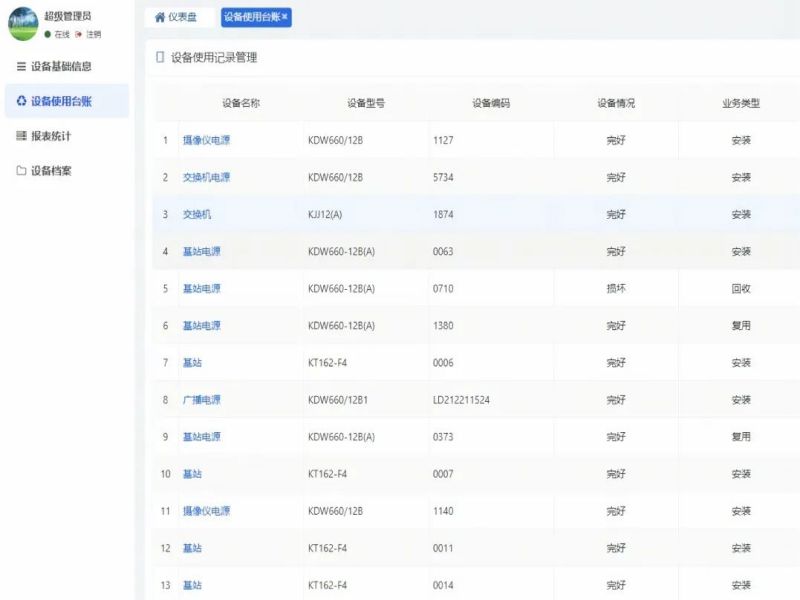This screenshot has width=800, height=600.
Task: Click the home icon on 仪表盘 tab
Action: pos(159,18)
